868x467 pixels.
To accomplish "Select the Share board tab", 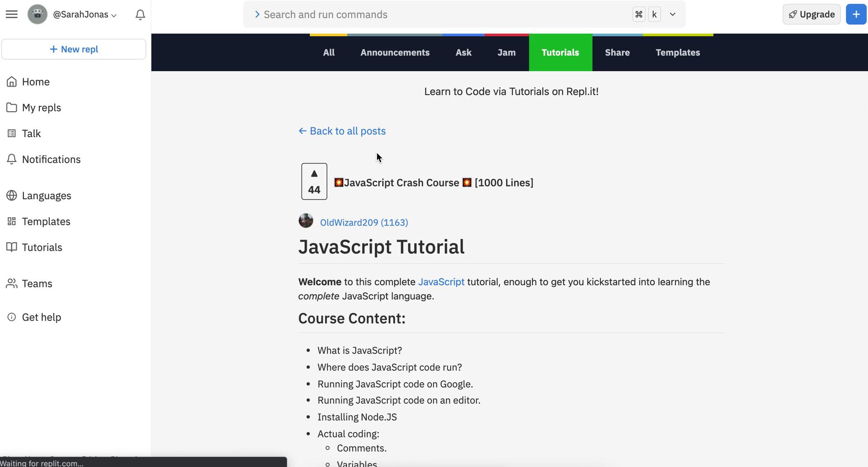I will [618, 52].
